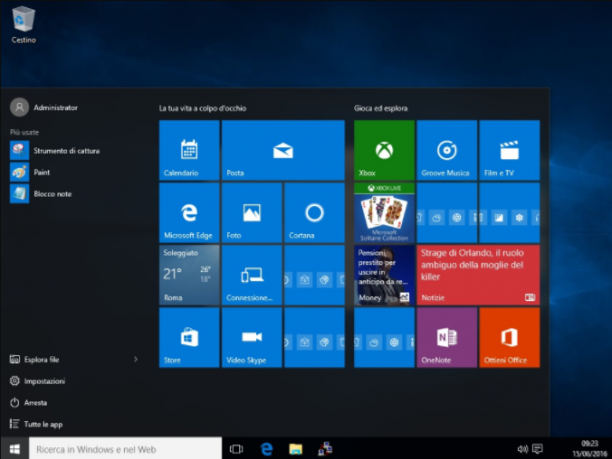
Task: Click the network computers taskbar icon
Action: (x=325, y=449)
